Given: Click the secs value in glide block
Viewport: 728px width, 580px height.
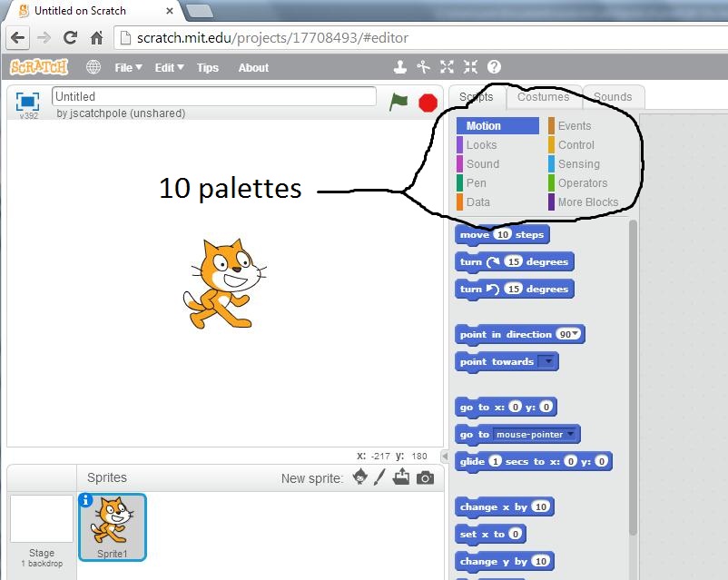Looking at the screenshot, I should click(x=496, y=462).
